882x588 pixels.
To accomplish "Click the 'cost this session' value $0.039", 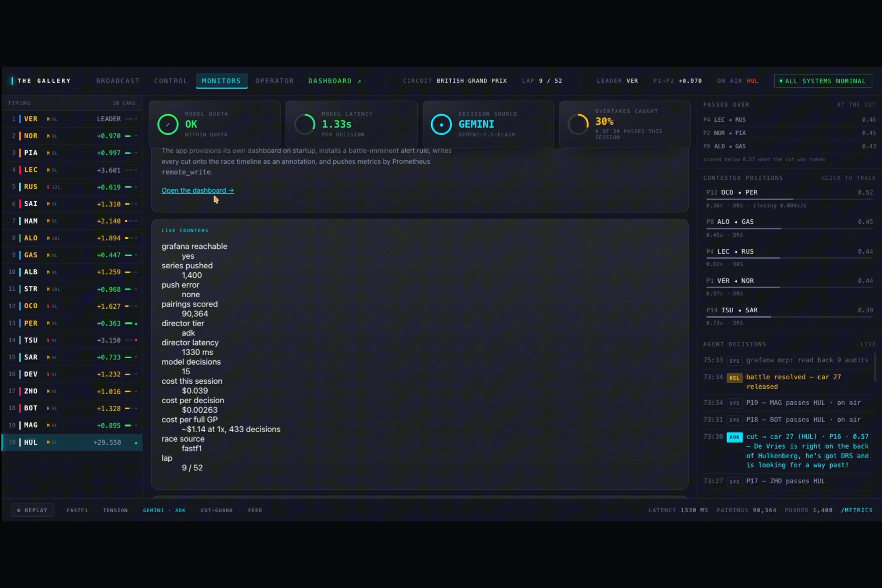I will [195, 391].
